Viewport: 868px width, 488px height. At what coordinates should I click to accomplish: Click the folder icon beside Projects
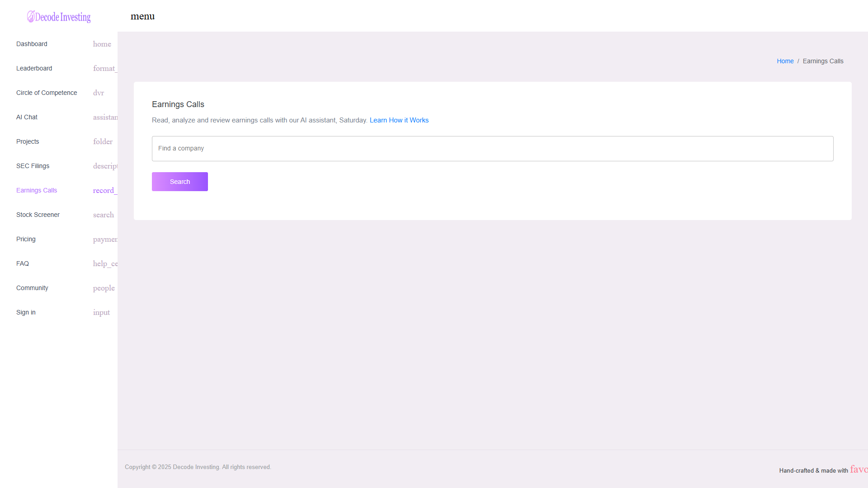coord(103,141)
